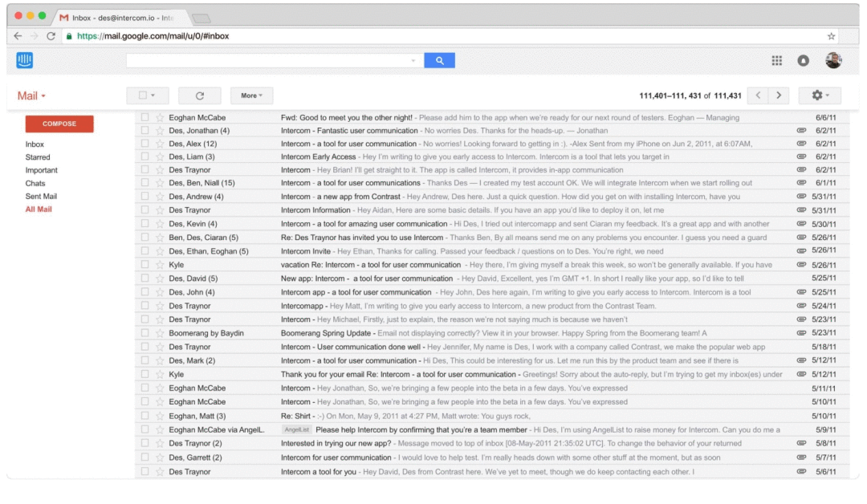This screenshot has height=504, width=867.
Task: Open the settings gear dropdown
Action: (820, 95)
